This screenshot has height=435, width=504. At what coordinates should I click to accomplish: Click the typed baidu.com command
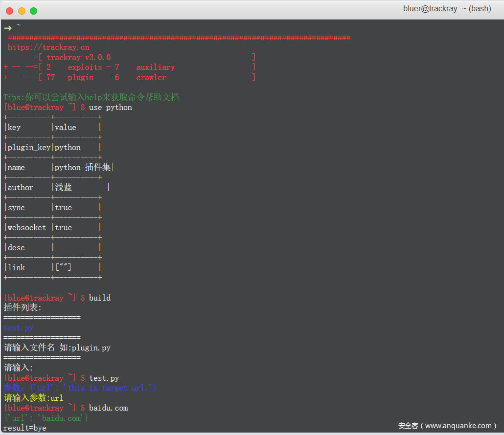click(108, 408)
